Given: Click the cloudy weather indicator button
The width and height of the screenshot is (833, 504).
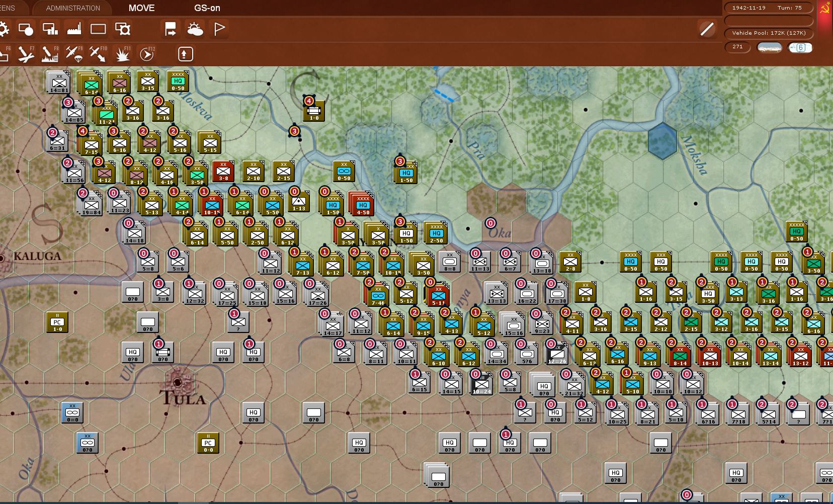Looking at the screenshot, I should (x=770, y=47).
